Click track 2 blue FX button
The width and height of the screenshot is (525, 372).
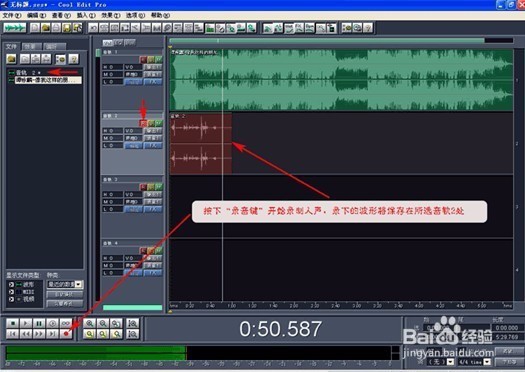[x=153, y=146]
